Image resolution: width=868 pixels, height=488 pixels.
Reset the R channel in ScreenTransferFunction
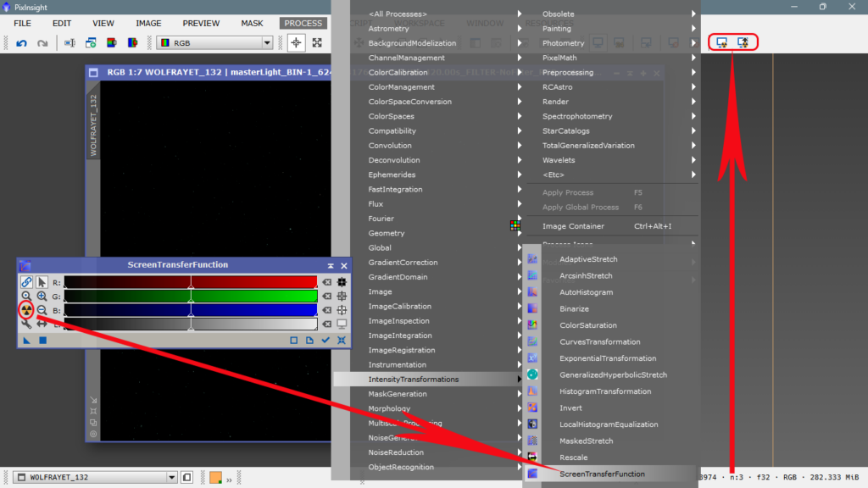pos(327,282)
